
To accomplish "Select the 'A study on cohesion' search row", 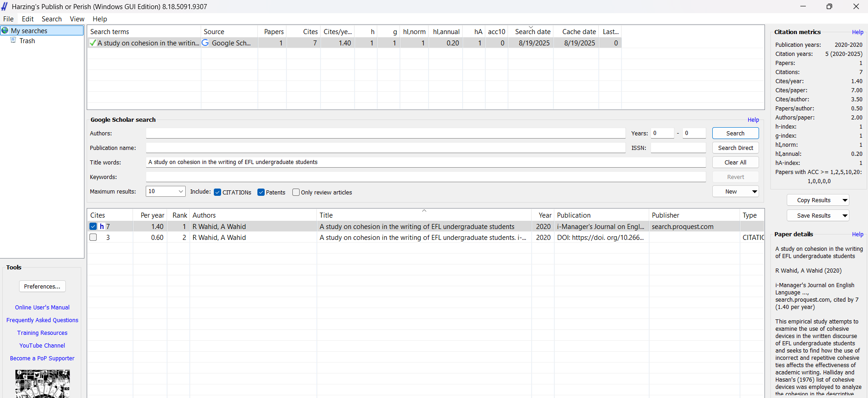I will pyautogui.click(x=354, y=43).
